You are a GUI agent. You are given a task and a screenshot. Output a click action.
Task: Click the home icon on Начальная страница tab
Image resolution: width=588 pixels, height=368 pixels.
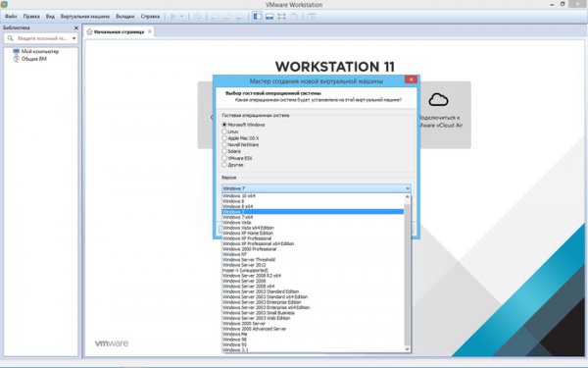(x=89, y=32)
